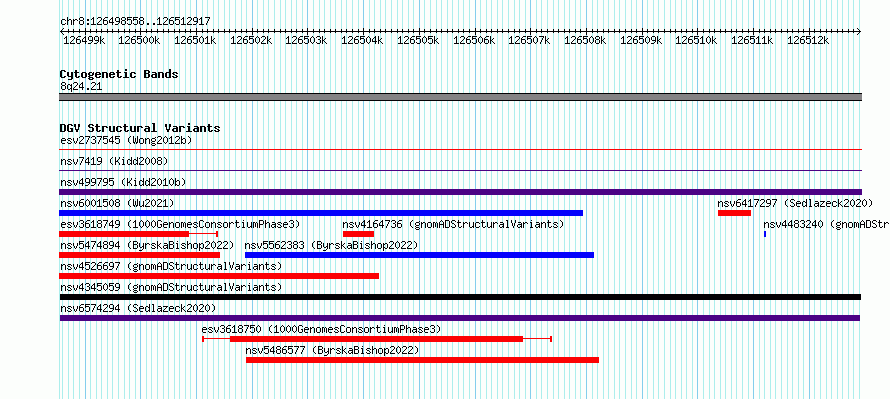Click the thin red esv2737545 line
Image resolution: width=890 pixels, height=399 pixels.
coord(460,150)
